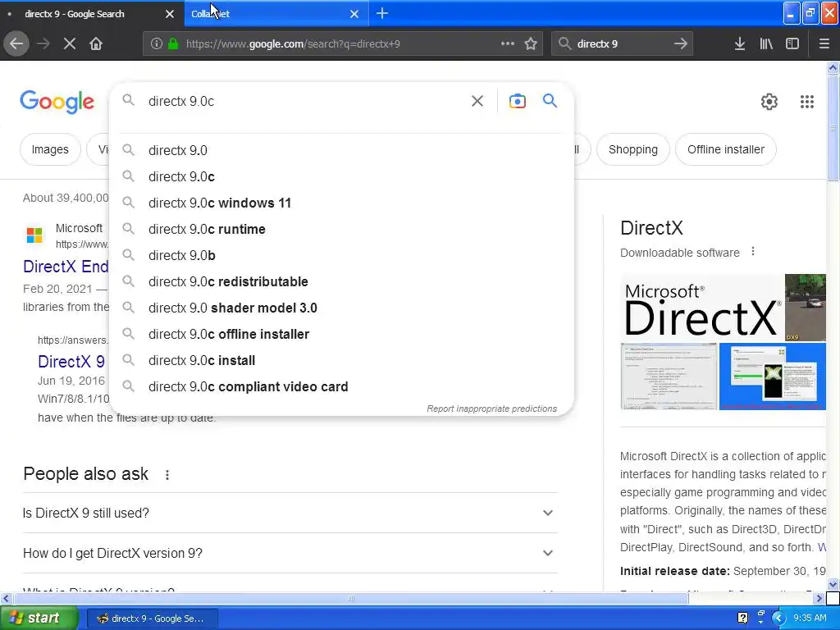Choose suggestion 'directx 9.0b'

click(342, 255)
